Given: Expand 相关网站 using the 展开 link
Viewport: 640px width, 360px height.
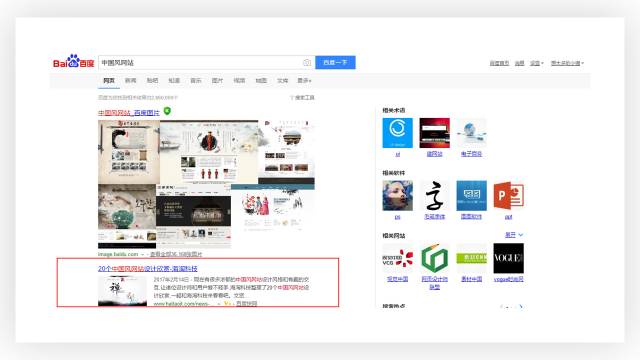Looking at the screenshot, I should click(x=513, y=235).
